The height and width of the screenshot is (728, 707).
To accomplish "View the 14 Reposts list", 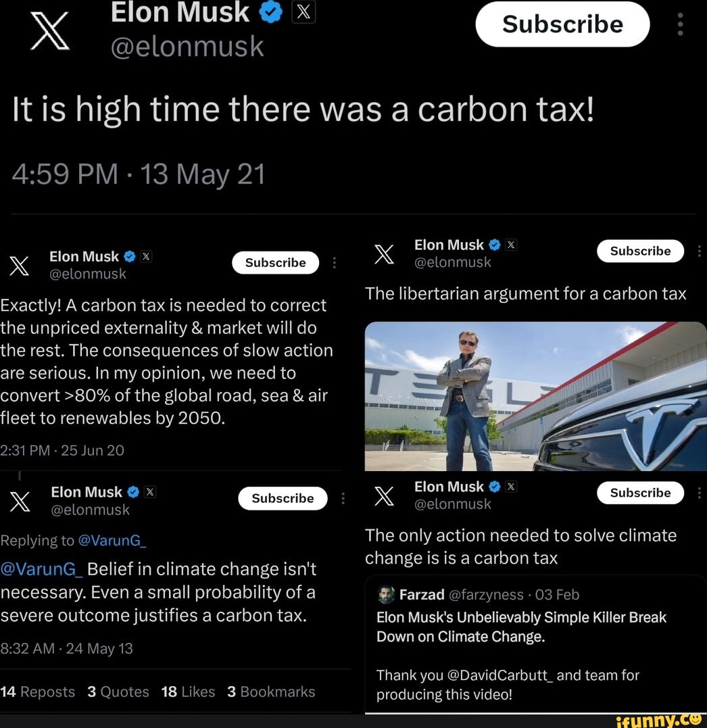I will (x=38, y=691).
